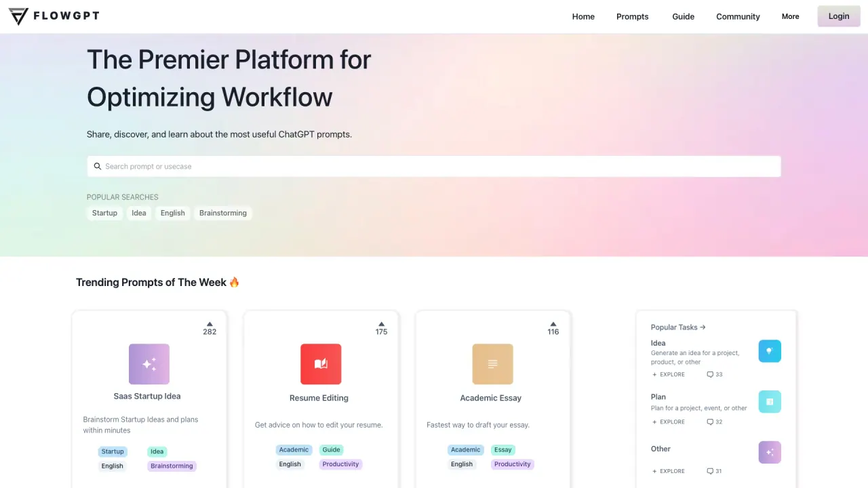Click the Guide tag on Resume card
The image size is (868, 488).
click(332, 449)
